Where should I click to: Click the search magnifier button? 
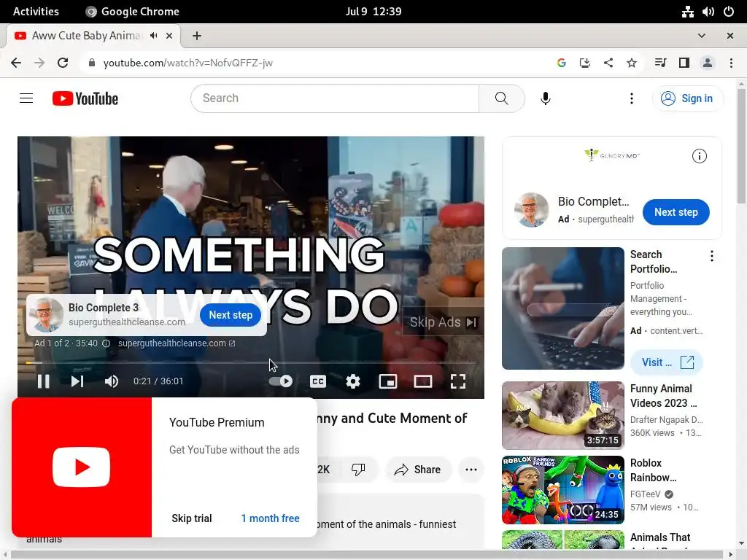(501, 98)
